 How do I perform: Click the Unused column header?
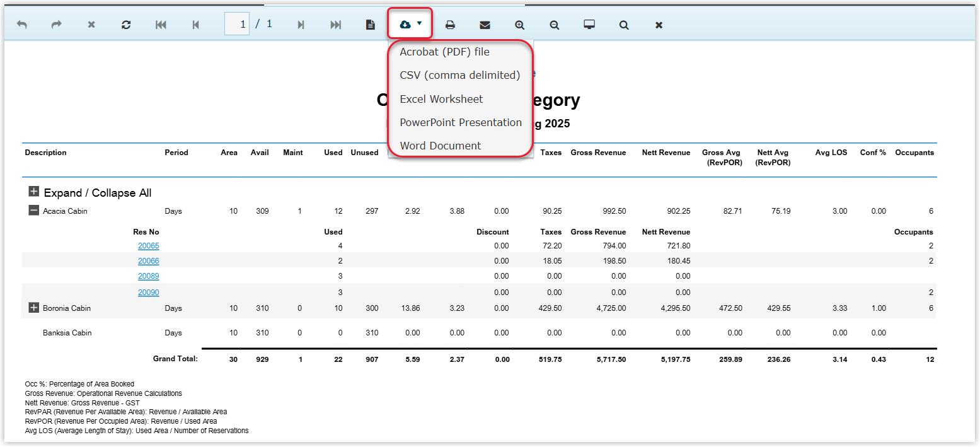tap(364, 153)
